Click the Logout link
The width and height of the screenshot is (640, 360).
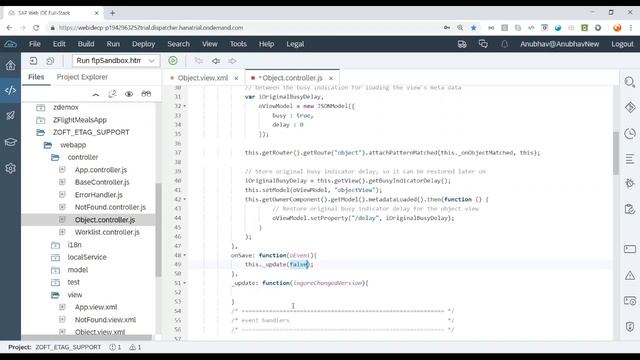[622, 44]
